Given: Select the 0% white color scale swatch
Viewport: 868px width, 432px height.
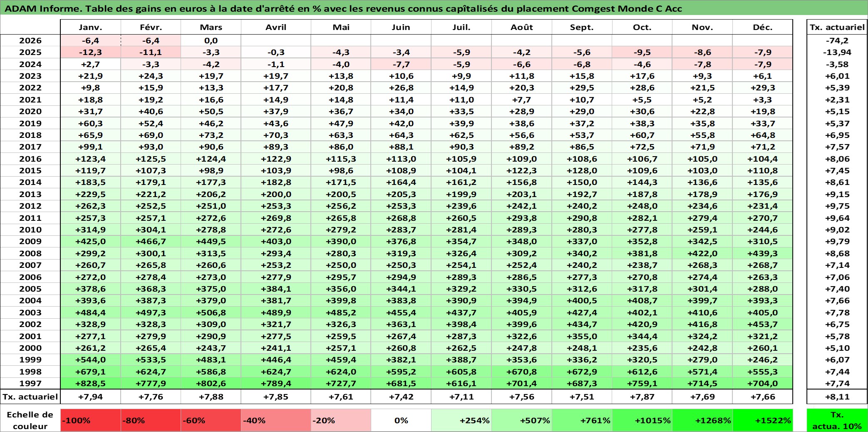Looking at the screenshot, I should coord(401,420).
